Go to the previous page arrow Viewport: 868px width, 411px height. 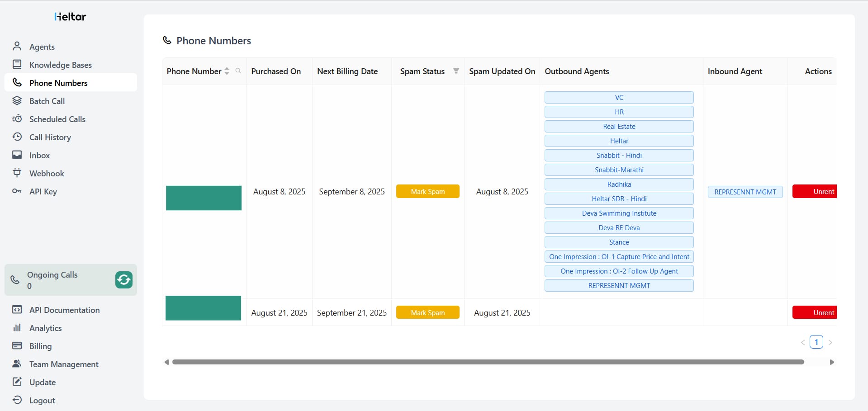pyautogui.click(x=803, y=342)
